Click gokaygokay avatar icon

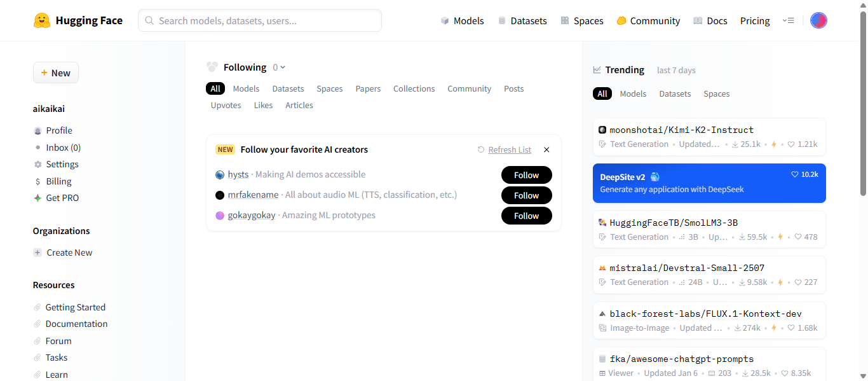220,215
